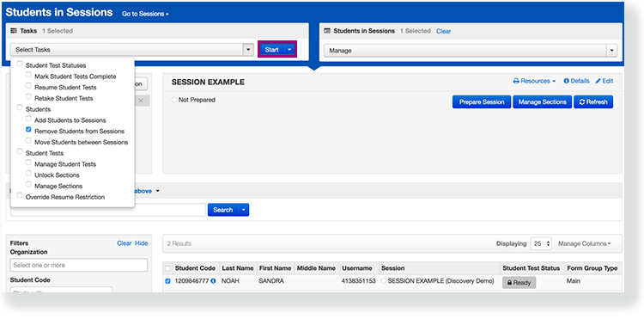Click the Clear link next to Students in Sessions
Image resolution: width=644 pixels, height=319 pixels.
(444, 31)
